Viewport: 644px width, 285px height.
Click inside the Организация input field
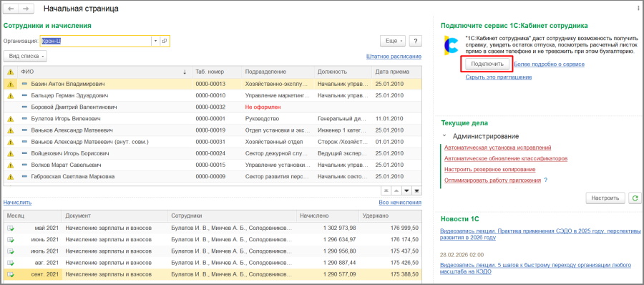96,41
